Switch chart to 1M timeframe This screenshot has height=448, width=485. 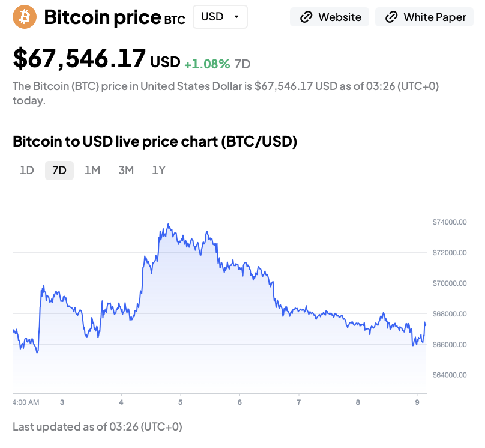tap(92, 170)
